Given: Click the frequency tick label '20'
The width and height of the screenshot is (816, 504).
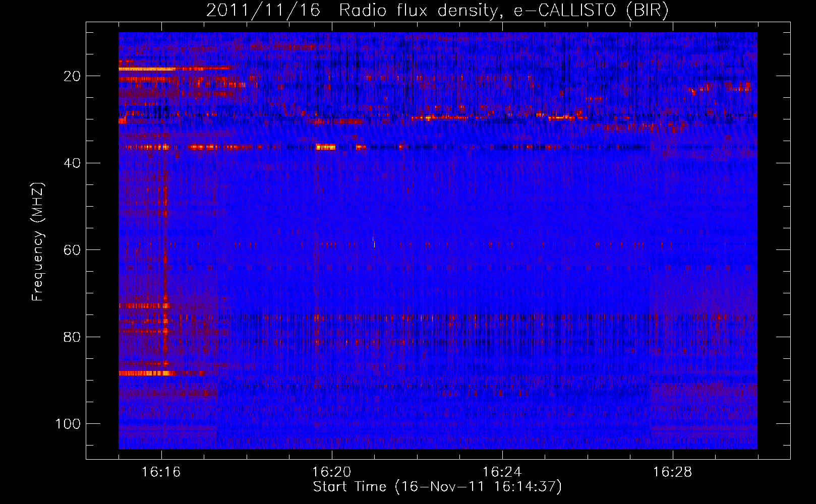Looking at the screenshot, I should coord(73,76).
